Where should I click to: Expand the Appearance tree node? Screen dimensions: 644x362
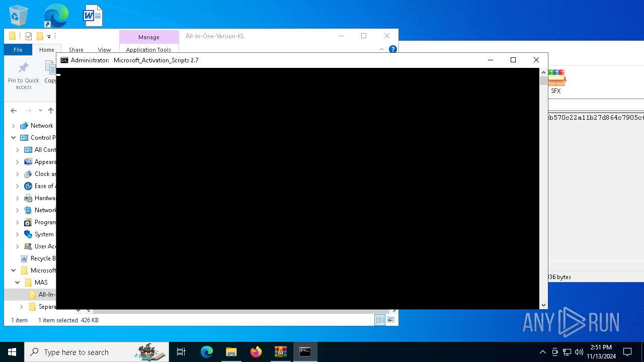18,162
